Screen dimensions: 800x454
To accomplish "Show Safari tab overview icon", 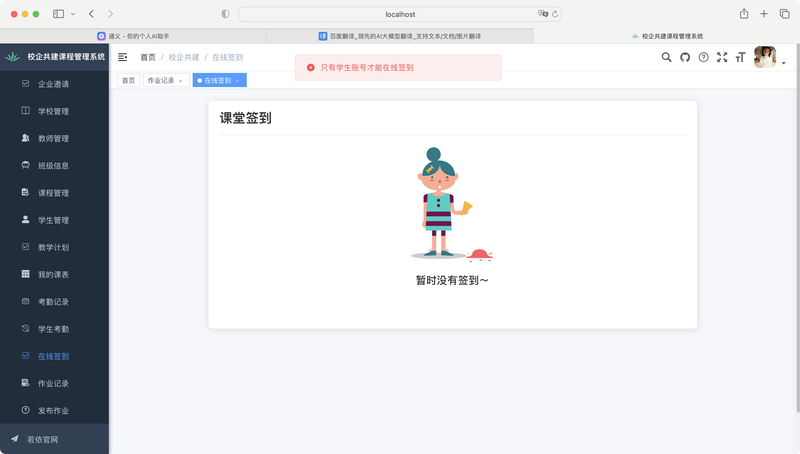I will (x=784, y=14).
